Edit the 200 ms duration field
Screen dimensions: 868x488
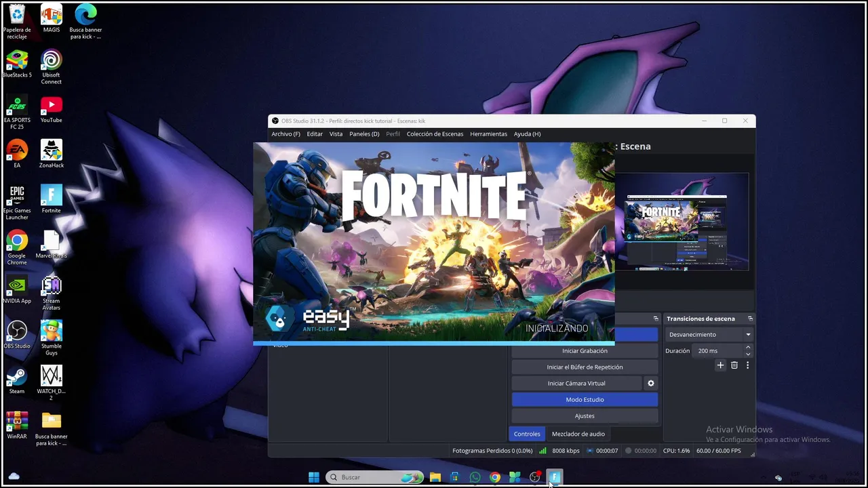click(x=718, y=350)
